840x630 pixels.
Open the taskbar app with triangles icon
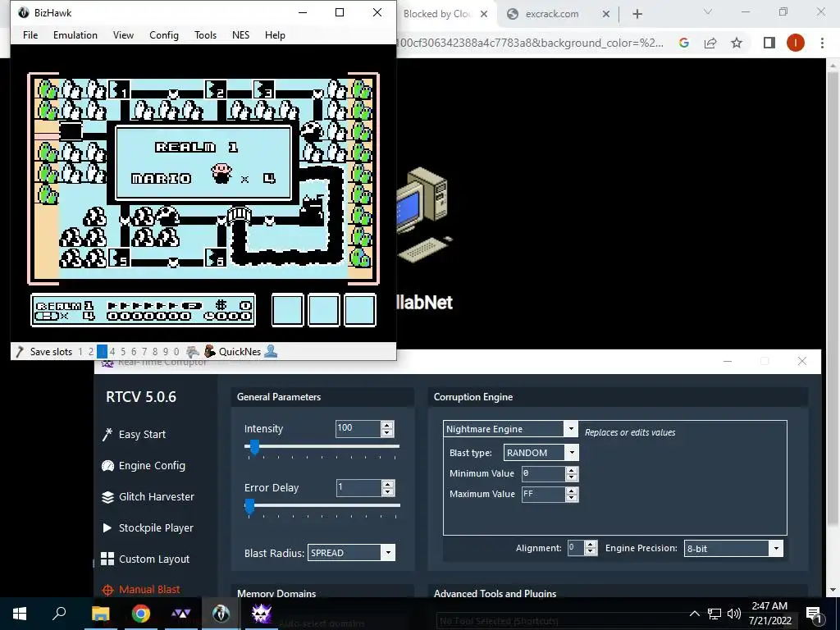tap(181, 614)
